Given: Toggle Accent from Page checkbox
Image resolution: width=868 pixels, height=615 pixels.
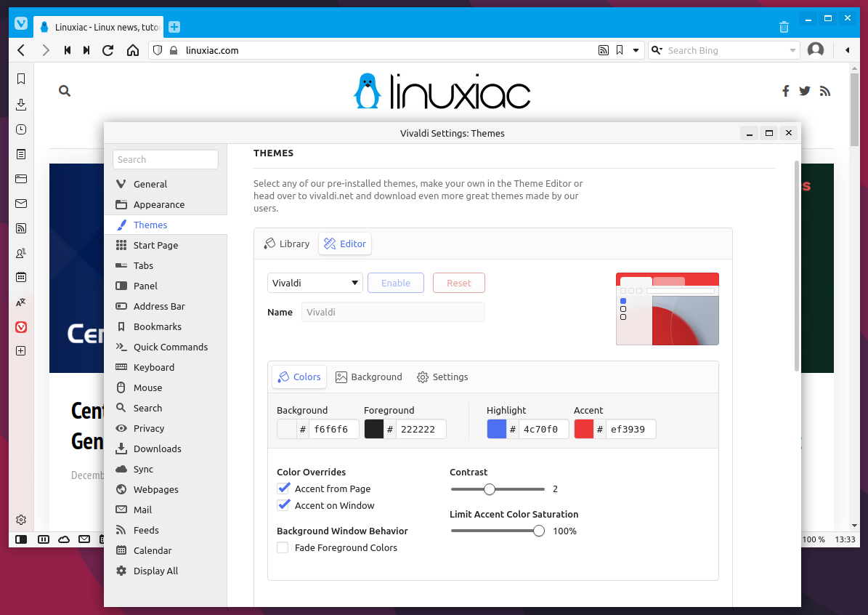Looking at the screenshot, I should (283, 488).
